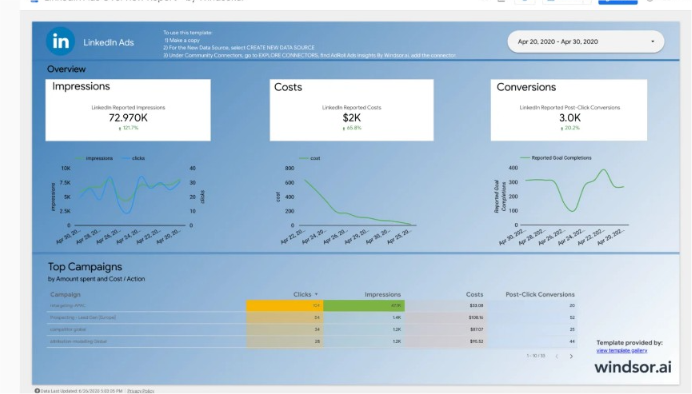Go to next page of campaigns table
This screenshot has height=394, width=692.
[x=571, y=356]
